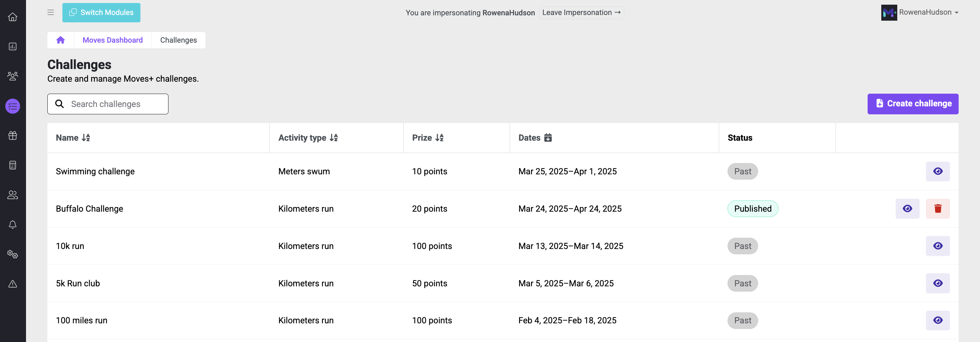Open the gift rewards sidebar icon
The height and width of the screenshot is (342, 980).
13,136
